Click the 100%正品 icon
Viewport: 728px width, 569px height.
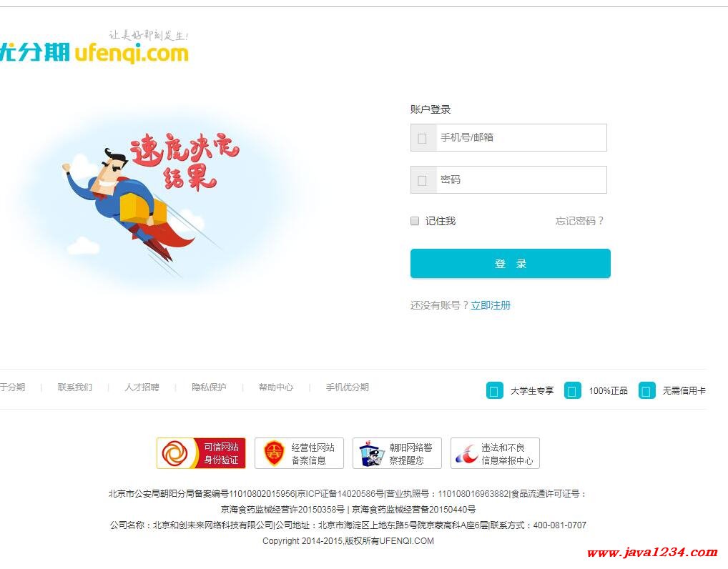click(573, 391)
